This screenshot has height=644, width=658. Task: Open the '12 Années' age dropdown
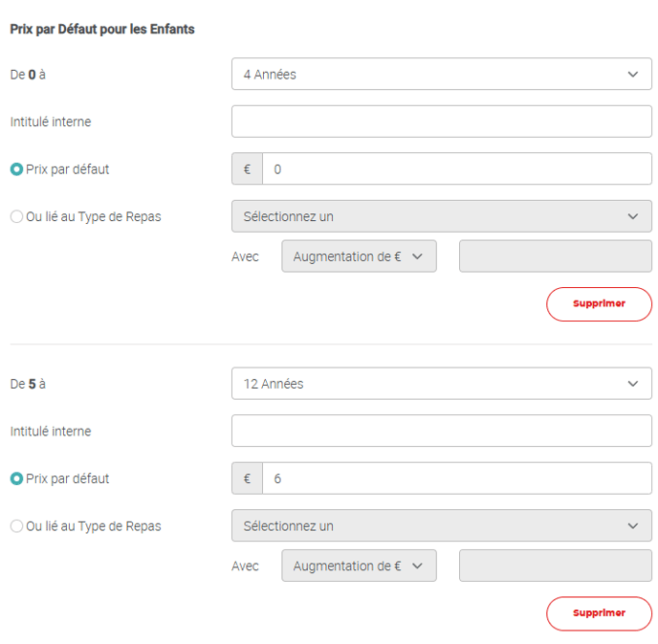click(441, 384)
